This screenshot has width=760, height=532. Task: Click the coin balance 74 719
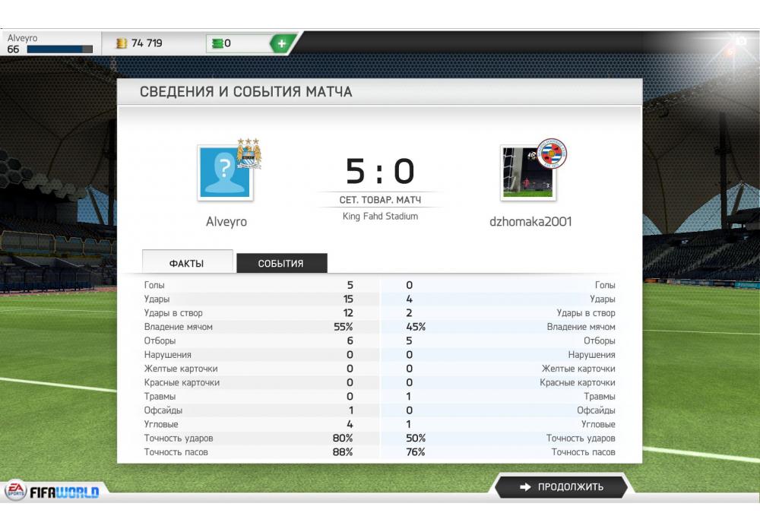(x=147, y=43)
